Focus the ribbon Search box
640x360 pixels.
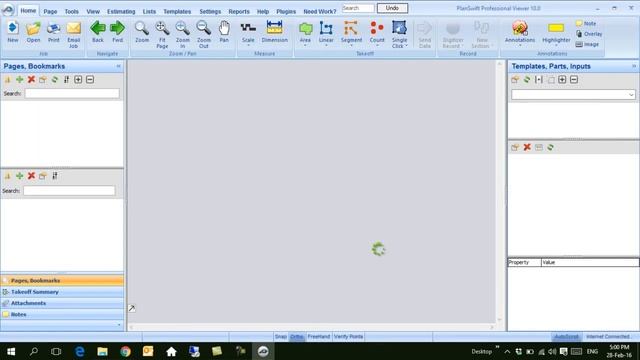[358, 8]
